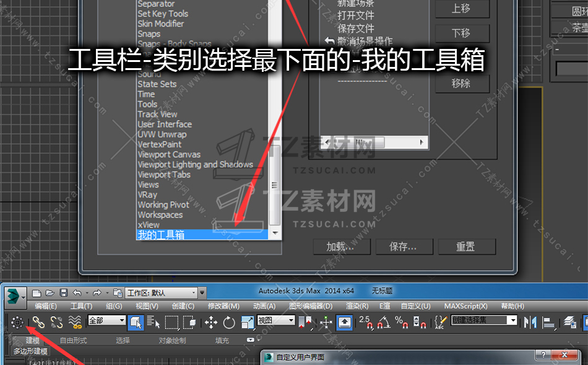Save the scene with the floppy icon
The height and width of the screenshot is (365, 588).
(x=64, y=293)
